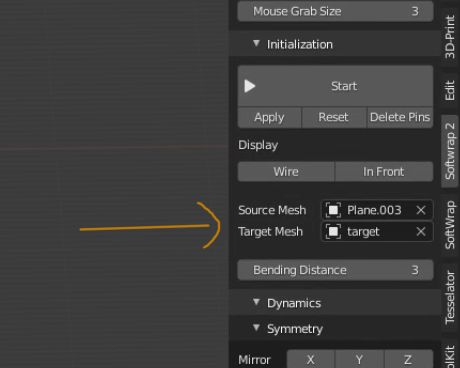
Task: Click the Delete Pins button
Action: tap(400, 117)
